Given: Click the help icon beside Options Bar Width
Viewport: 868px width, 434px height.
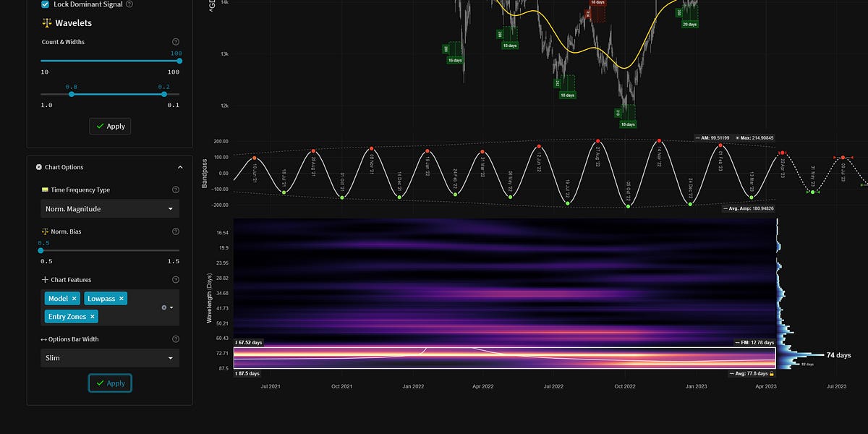Looking at the screenshot, I should 176,339.
